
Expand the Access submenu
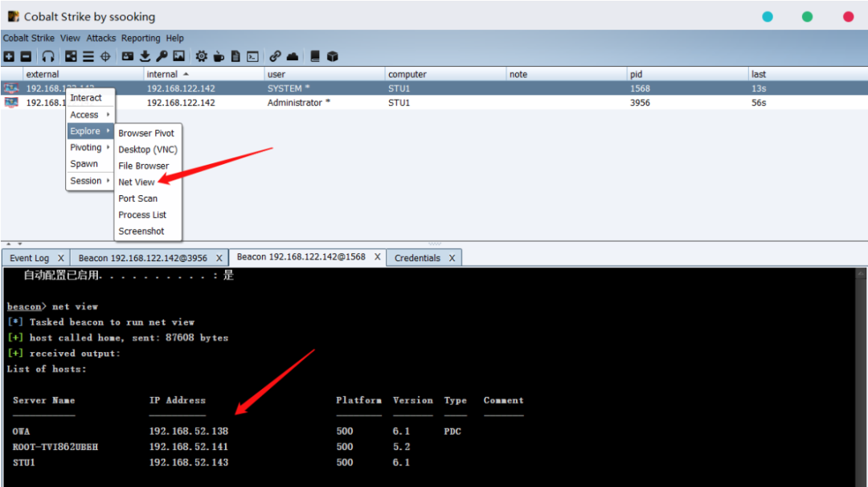coord(90,115)
